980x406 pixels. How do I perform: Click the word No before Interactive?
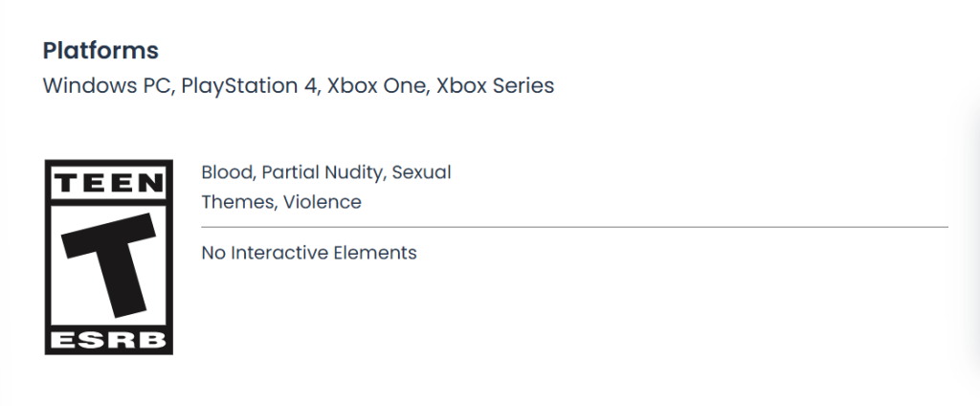(x=212, y=253)
